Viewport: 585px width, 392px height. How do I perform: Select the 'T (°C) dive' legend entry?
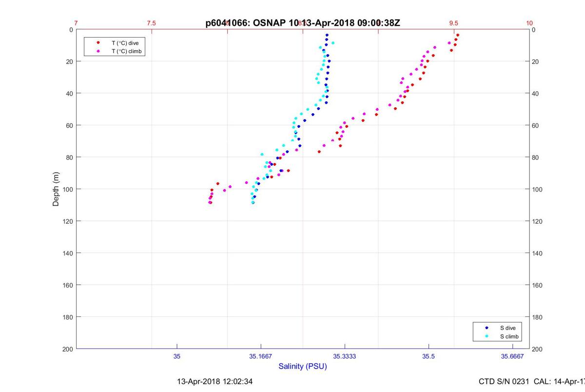coord(125,43)
